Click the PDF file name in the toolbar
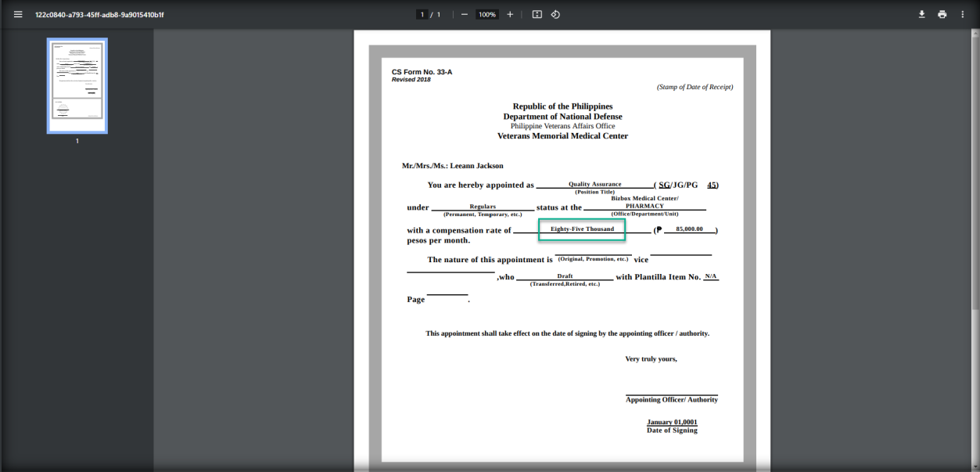 click(99, 14)
